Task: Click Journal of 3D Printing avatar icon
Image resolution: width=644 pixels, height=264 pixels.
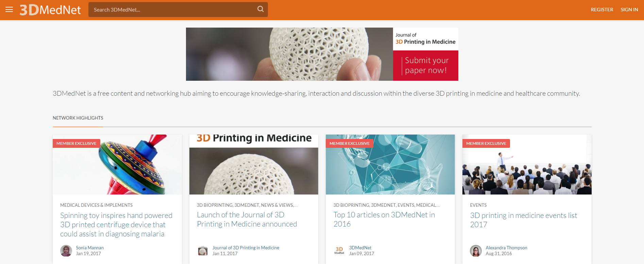Action: tap(203, 251)
